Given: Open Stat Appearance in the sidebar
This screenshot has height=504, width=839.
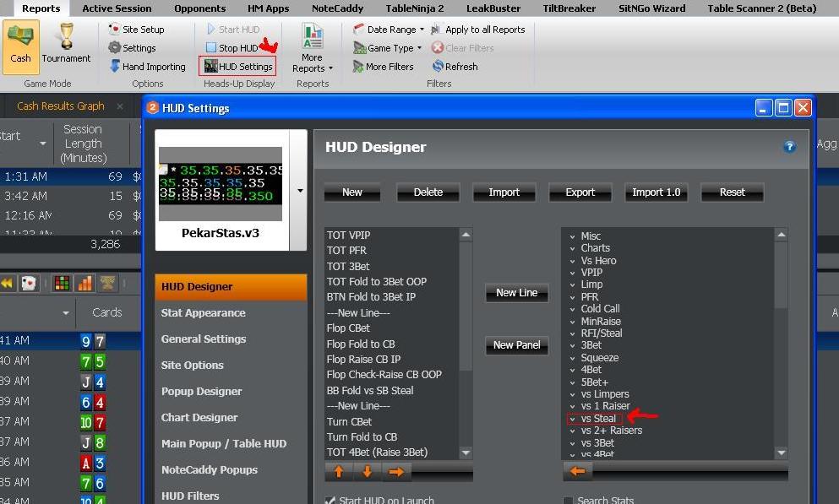Looking at the screenshot, I should click(x=203, y=313).
